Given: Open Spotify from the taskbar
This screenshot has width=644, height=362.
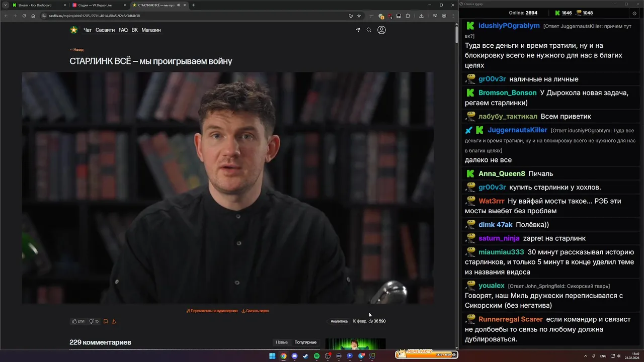Looking at the screenshot, I should [316, 356].
